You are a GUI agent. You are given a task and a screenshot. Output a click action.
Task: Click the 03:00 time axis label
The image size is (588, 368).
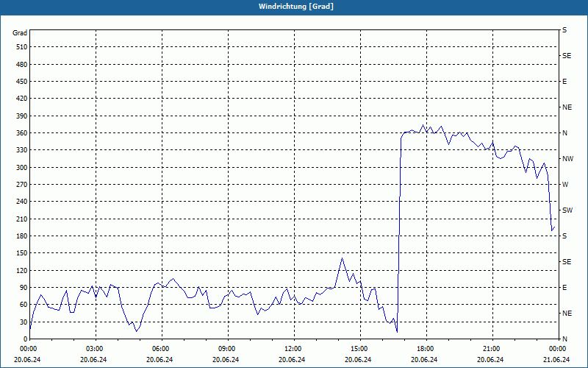click(x=96, y=349)
